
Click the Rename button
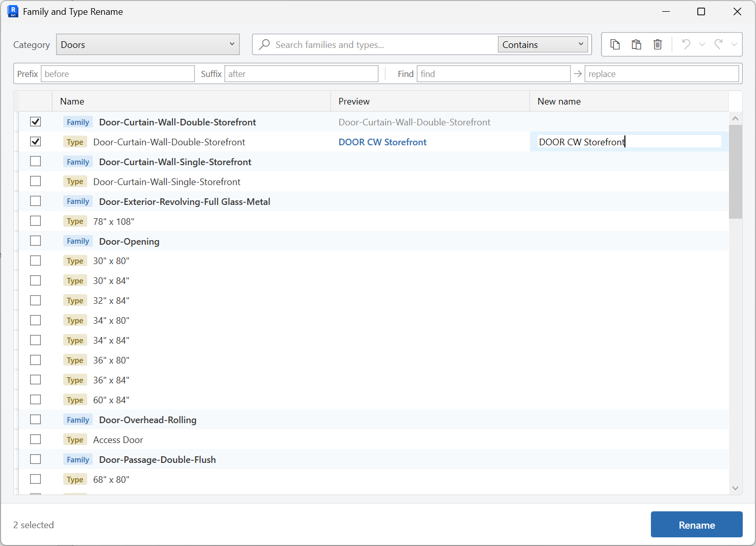696,525
